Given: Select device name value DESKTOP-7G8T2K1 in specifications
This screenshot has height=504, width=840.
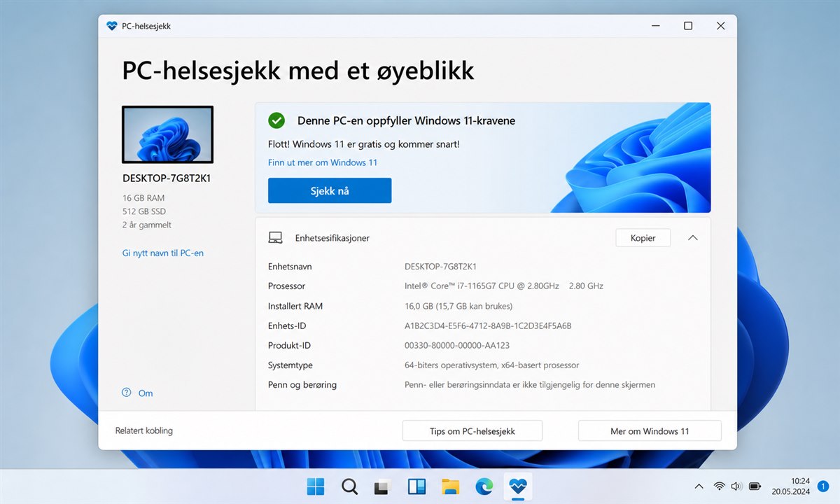Looking at the screenshot, I should [441, 267].
